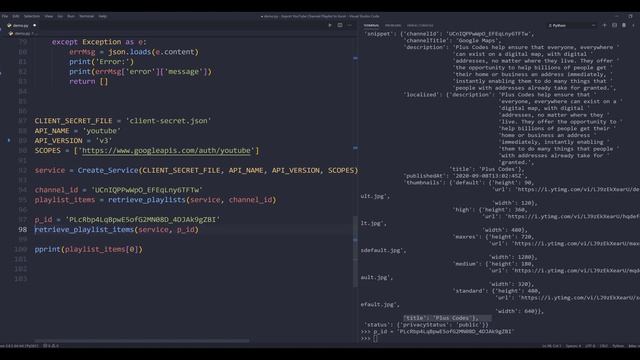This screenshot has width=640, height=360.
Task: Click the playlist_items = retrieve_playlists line
Action: 155,200
